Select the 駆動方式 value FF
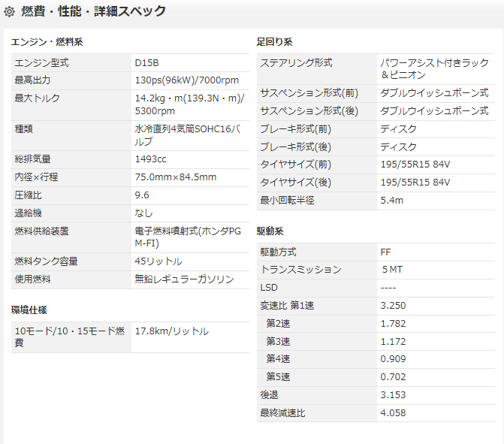The width and height of the screenshot is (504, 444). (385, 252)
